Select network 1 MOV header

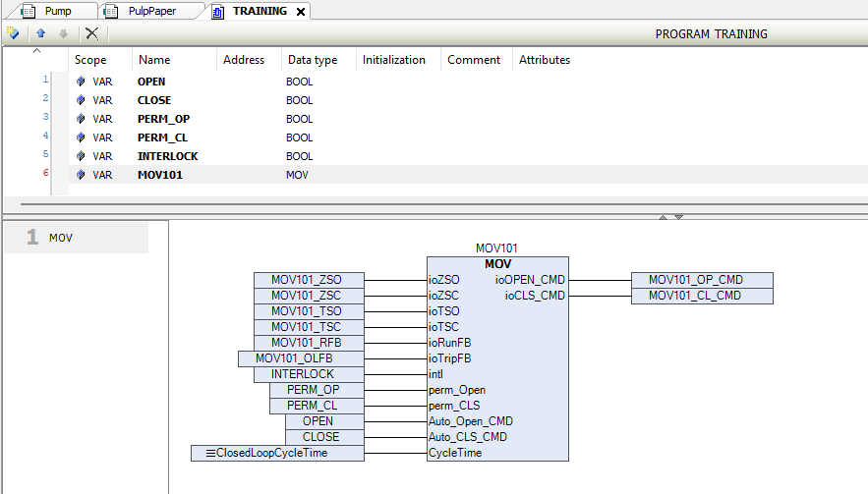coord(77,238)
